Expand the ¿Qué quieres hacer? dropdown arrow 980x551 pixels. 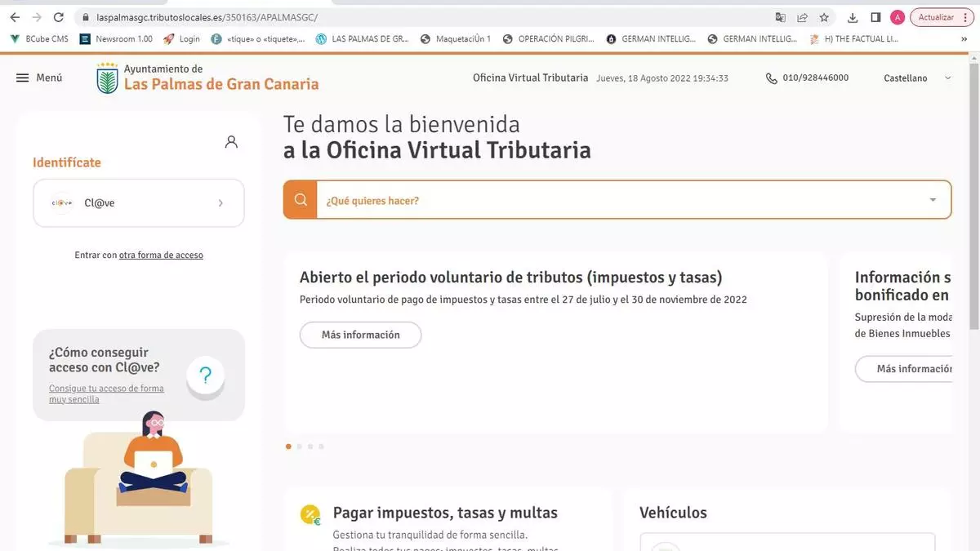point(933,200)
